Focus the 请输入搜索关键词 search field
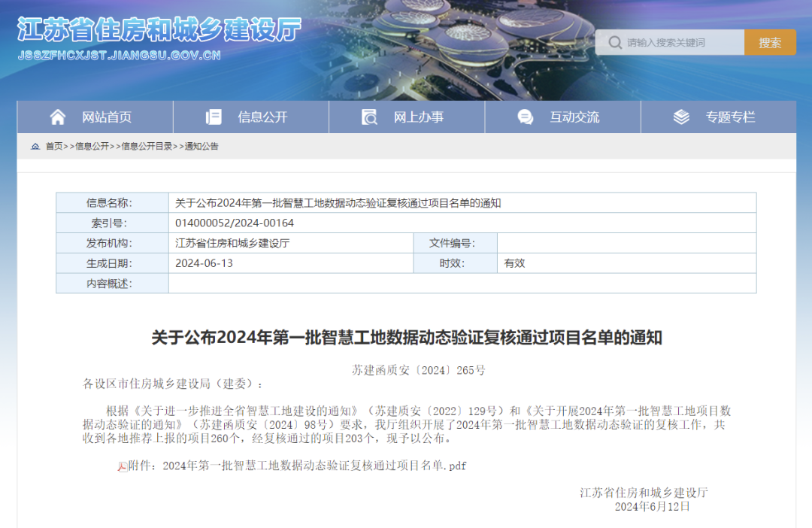The width and height of the screenshot is (812, 528). [670, 42]
